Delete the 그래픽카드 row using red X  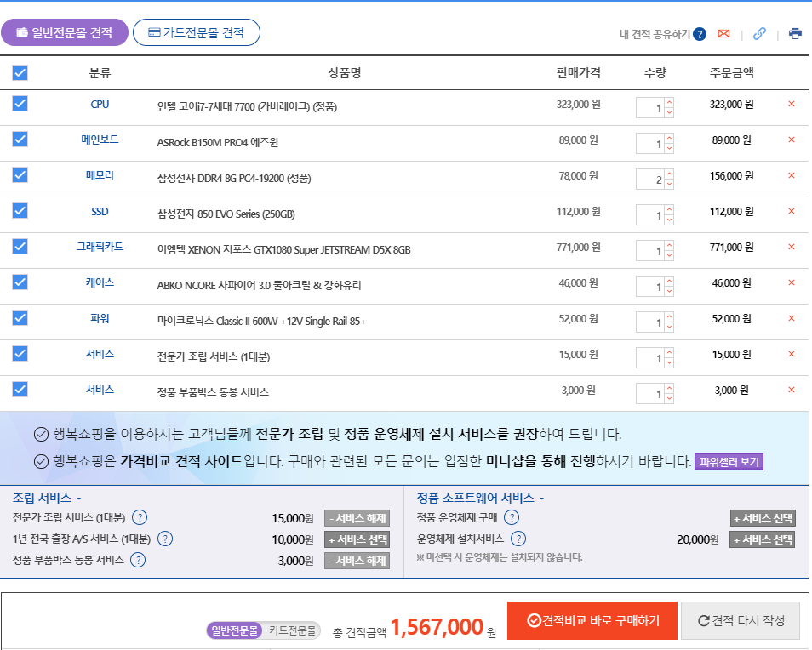792,247
